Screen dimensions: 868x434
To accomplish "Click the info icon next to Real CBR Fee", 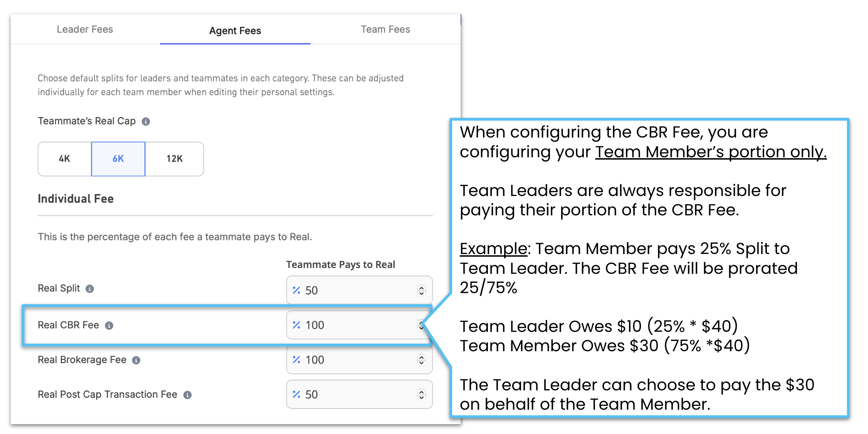I will 109,326.
